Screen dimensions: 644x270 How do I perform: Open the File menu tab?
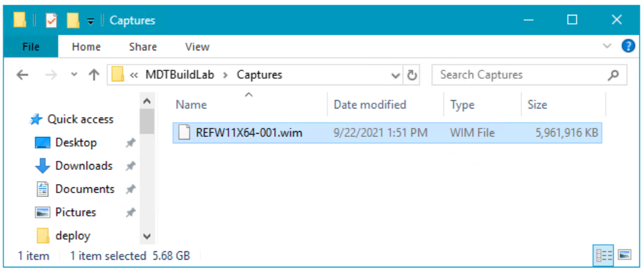click(x=30, y=47)
